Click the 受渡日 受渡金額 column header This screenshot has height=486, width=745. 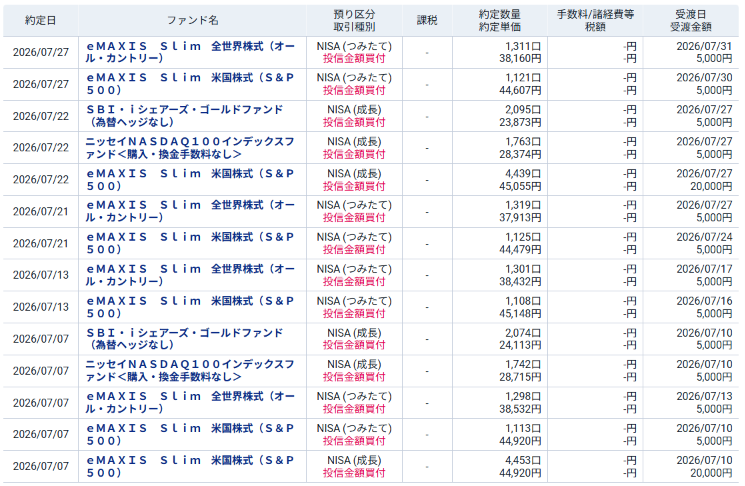(690, 20)
